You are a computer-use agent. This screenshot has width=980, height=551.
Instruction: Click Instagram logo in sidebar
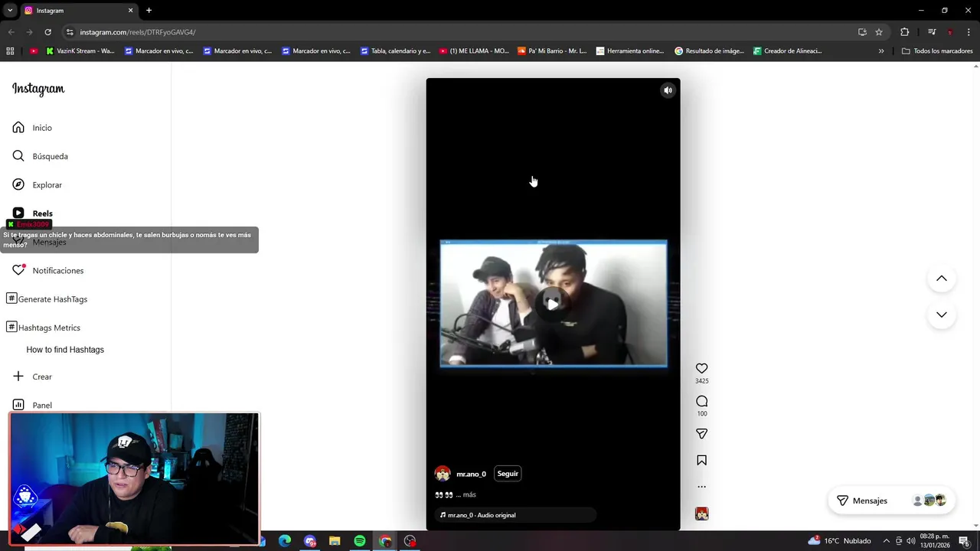click(x=38, y=89)
